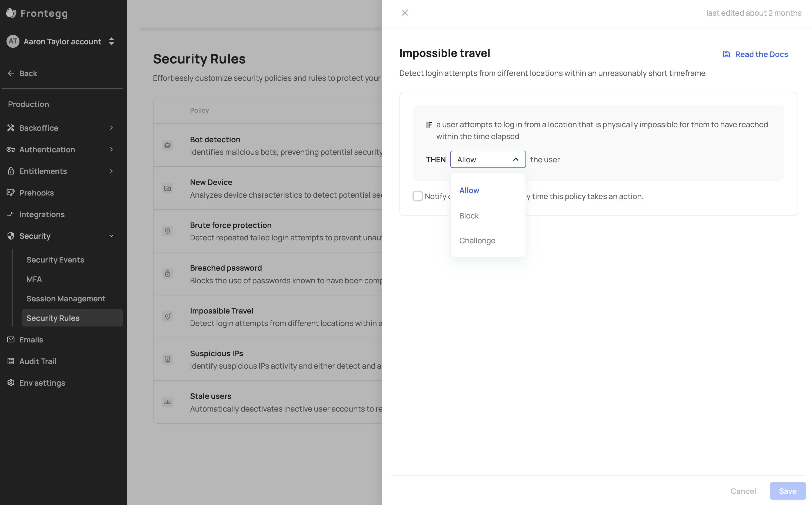Click the Bot detection policy icon
Screen dimensions: 812x505
tap(168, 145)
